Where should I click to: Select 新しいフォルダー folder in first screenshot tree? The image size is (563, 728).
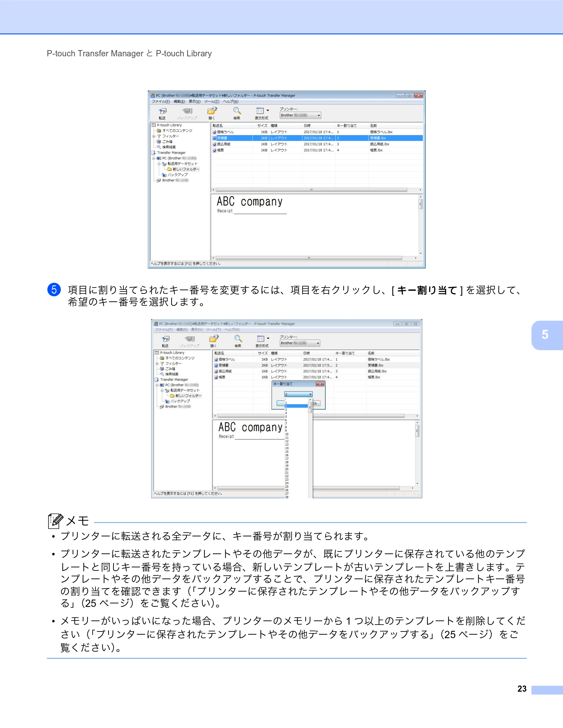tap(183, 169)
